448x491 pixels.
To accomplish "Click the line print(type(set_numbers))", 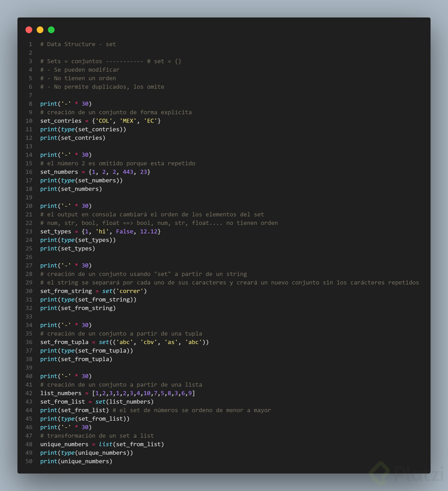I will point(81,181).
